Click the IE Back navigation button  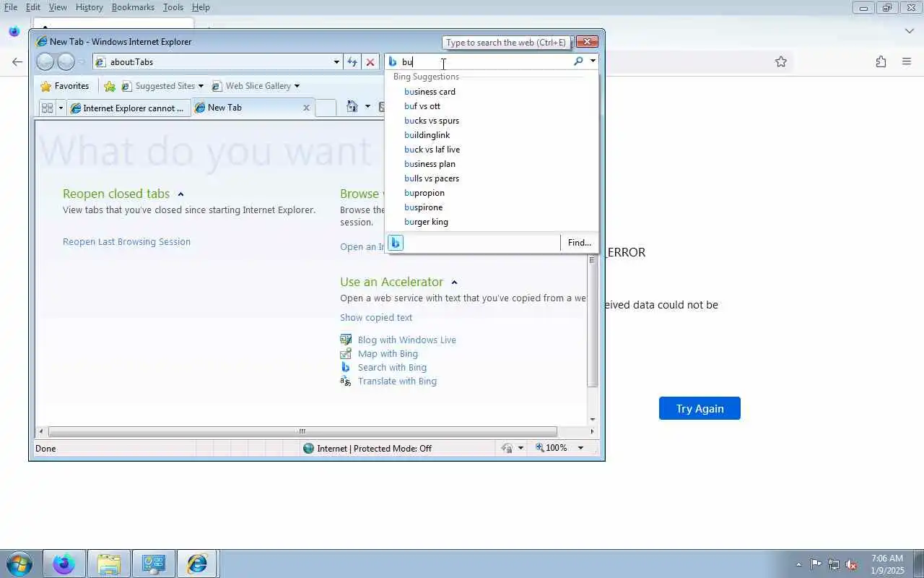[x=45, y=62]
